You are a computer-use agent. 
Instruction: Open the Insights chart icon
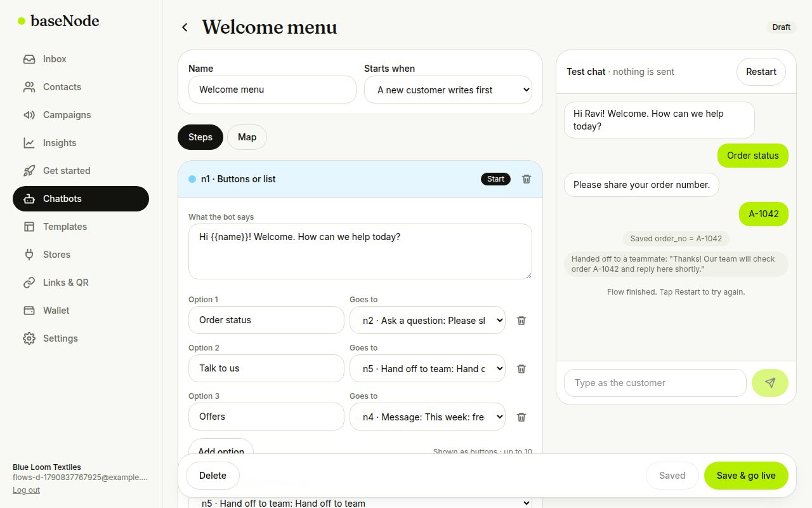[x=29, y=143]
